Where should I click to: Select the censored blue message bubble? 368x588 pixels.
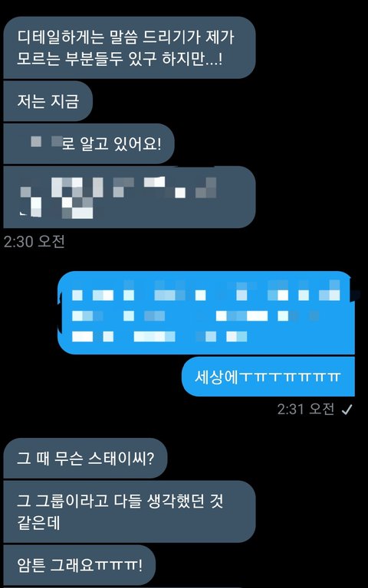coord(206,312)
